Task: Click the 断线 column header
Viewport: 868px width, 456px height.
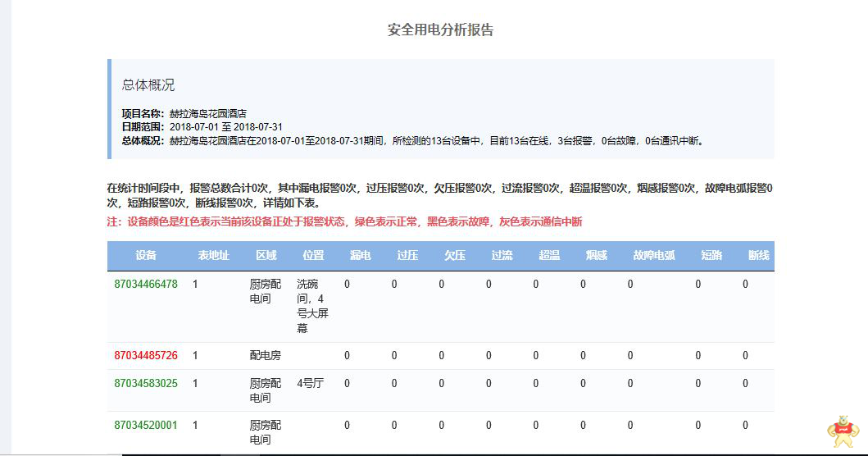Action: pos(758,256)
